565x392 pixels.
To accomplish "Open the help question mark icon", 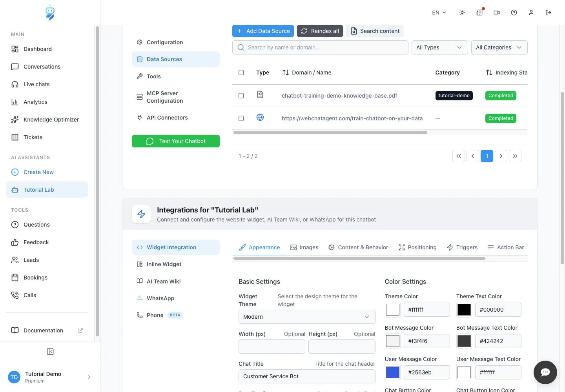I will pyautogui.click(x=514, y=13).
